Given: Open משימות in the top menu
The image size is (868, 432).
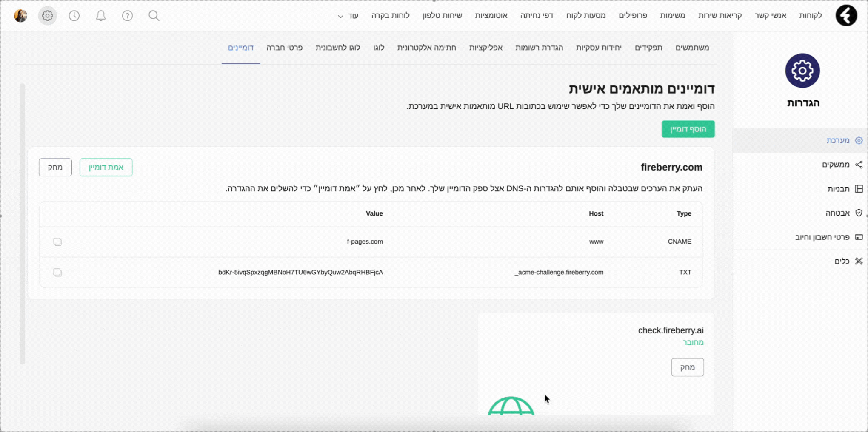Looking at the screenshot, I should tap(673, 15).
